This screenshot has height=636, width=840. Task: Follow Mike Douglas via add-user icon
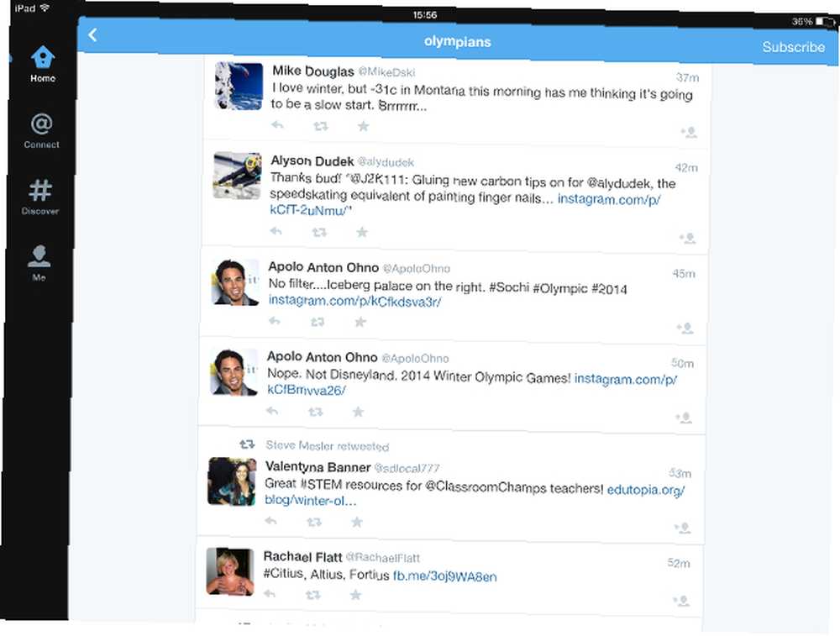click(689, 132)
